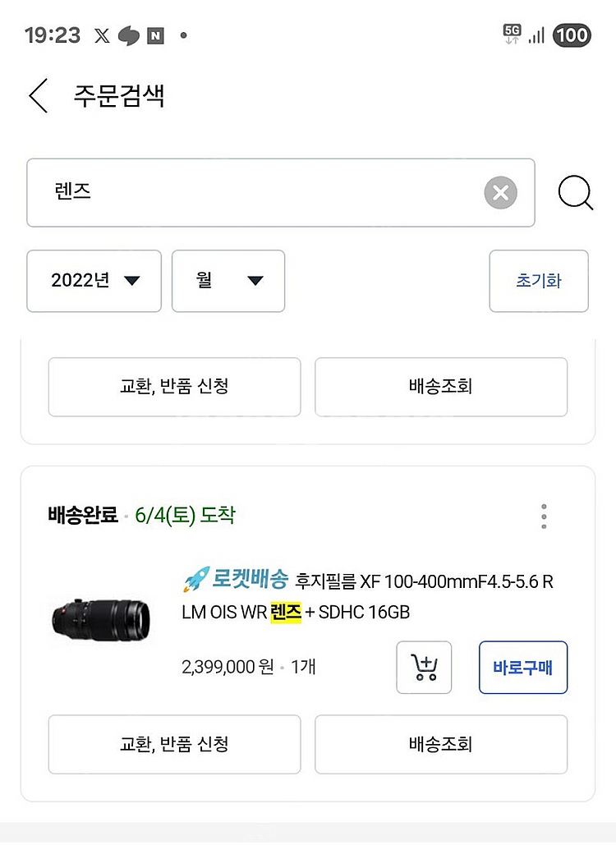Tap the X app notification icon
Screen dimensions: 616x845
click(101, 35)
